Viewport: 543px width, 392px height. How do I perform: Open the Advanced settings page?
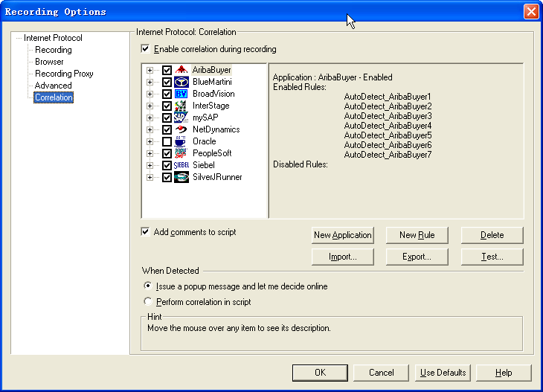[54, 86]
